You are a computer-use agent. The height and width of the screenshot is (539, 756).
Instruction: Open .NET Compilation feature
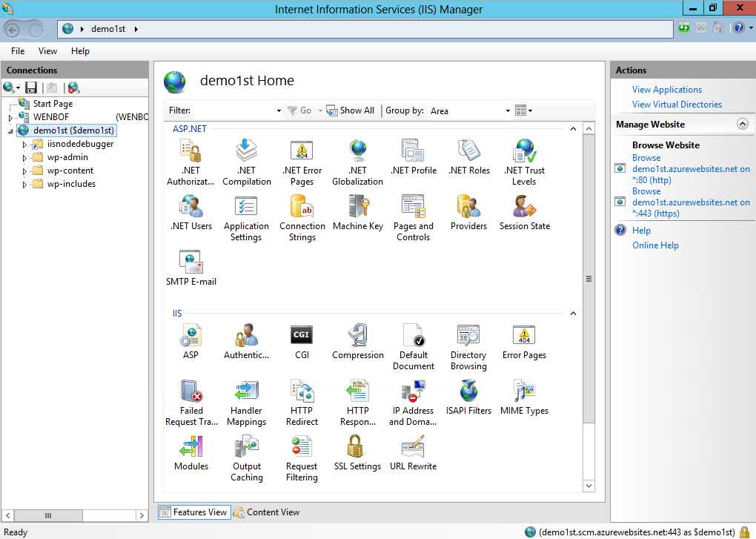click(x=246, y=162)
